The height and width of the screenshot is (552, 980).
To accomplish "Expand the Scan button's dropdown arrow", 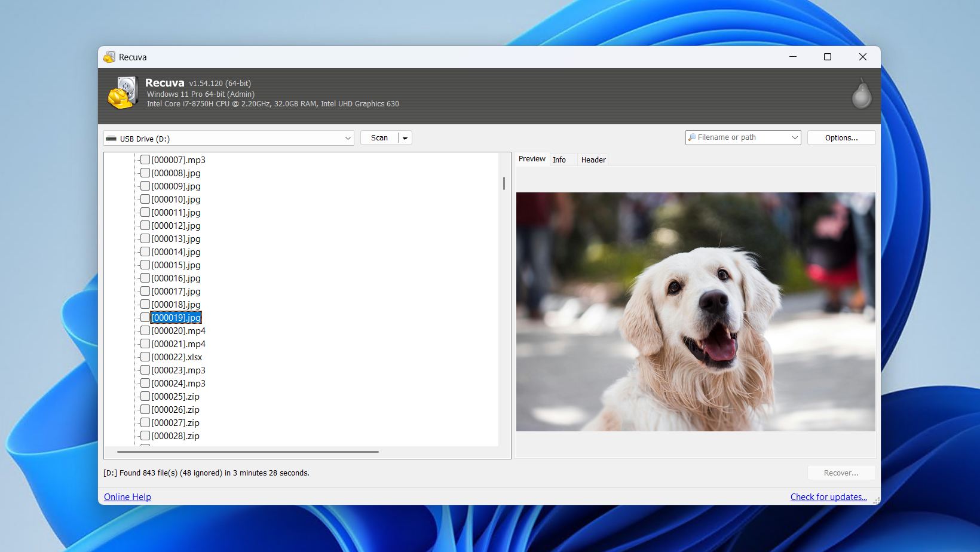I will pyautogui.click(x=404, y=137).
